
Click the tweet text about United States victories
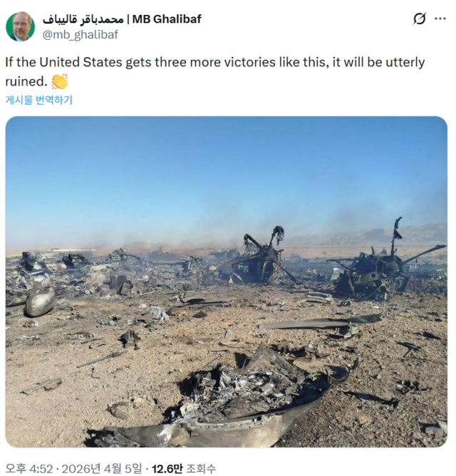(x=215, y=72)
